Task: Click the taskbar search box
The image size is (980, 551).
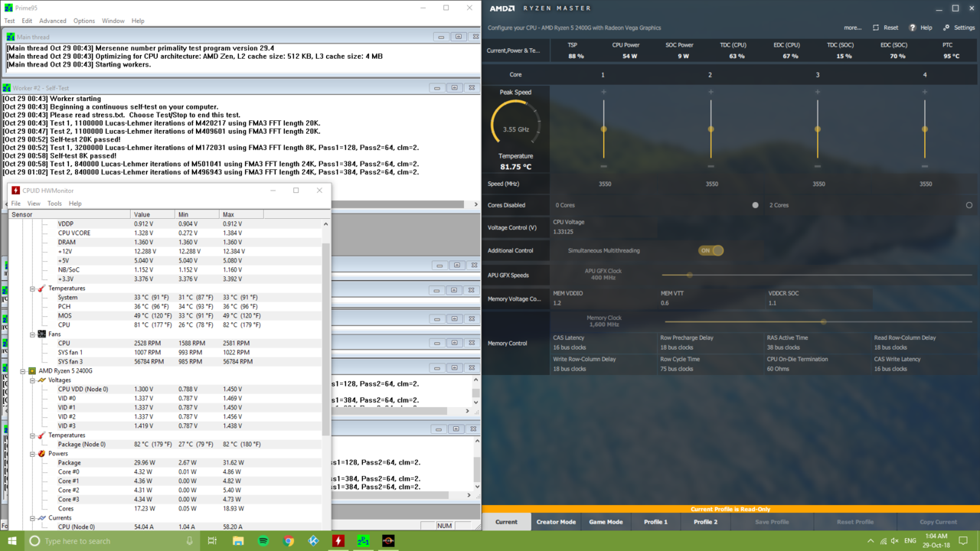Action: 111,541
